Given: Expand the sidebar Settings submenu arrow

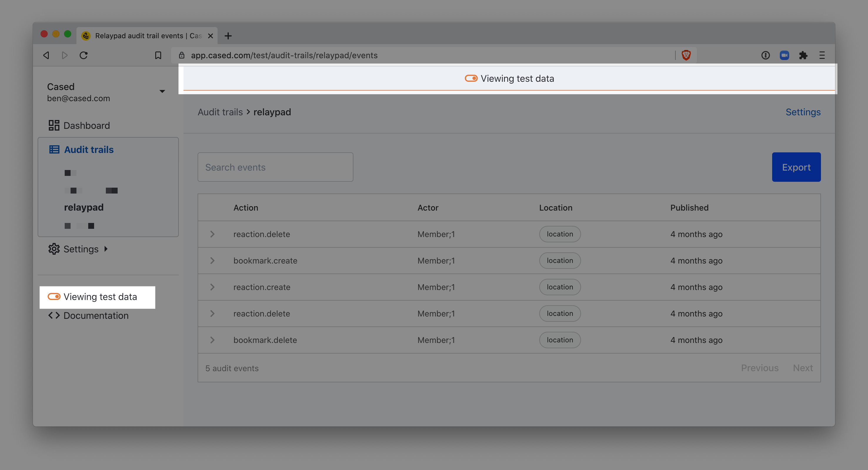Looking at the screenshot, I should pos(106,249).
